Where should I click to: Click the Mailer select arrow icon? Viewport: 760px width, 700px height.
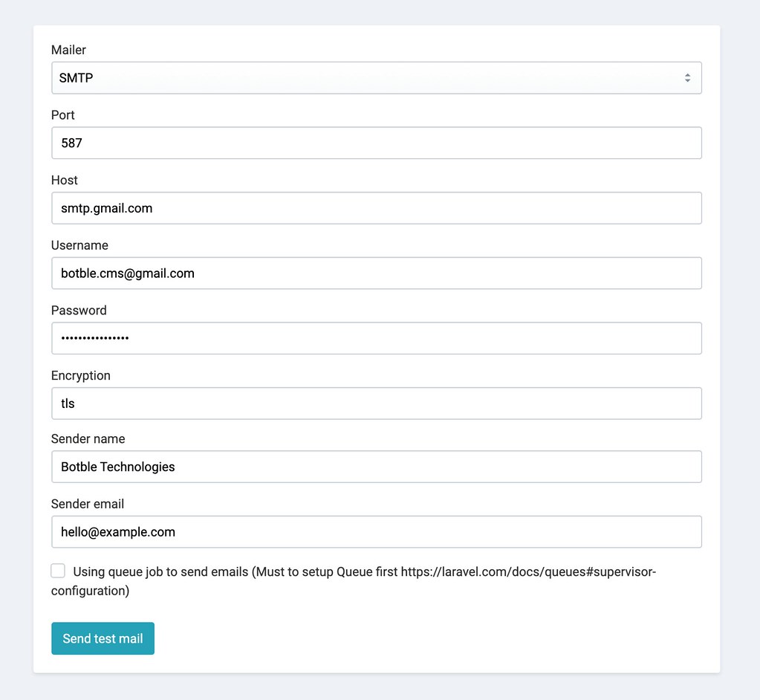(687, 77)
